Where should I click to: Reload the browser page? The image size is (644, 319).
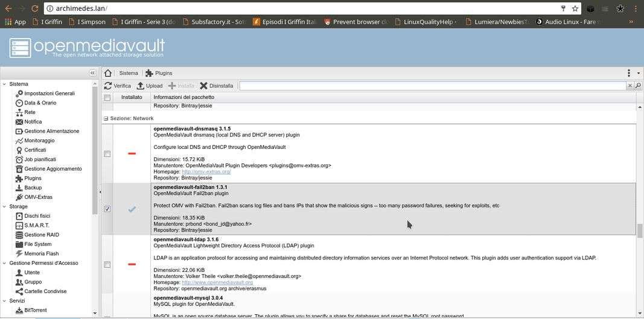click(35, 8)
